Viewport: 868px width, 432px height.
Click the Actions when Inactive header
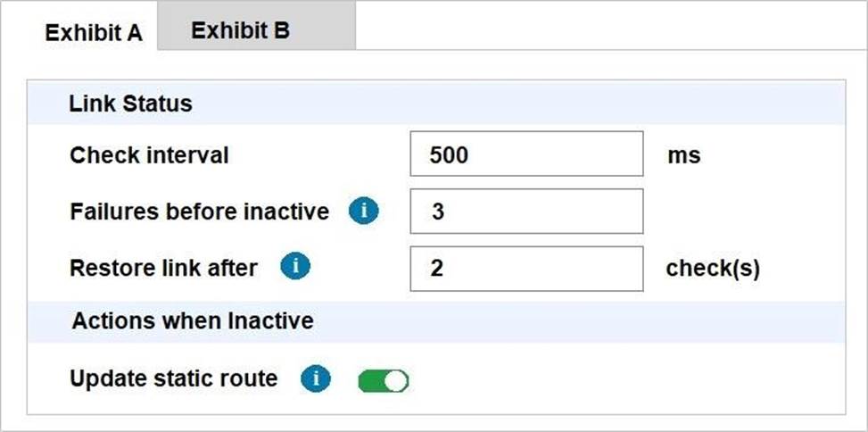click(x=193, y=320)
